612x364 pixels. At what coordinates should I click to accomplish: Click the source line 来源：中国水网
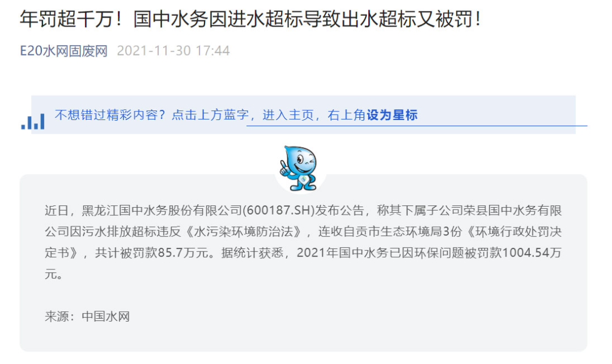pos(87,316)
